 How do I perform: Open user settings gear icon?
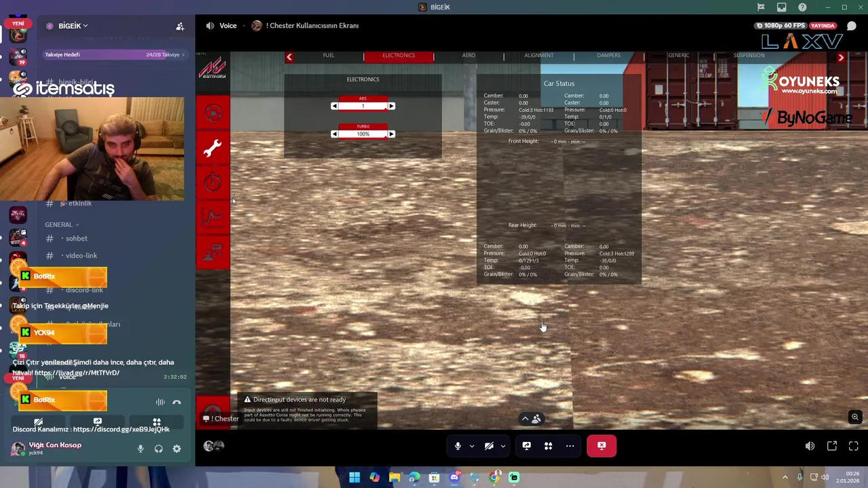(x=176, y=449)
